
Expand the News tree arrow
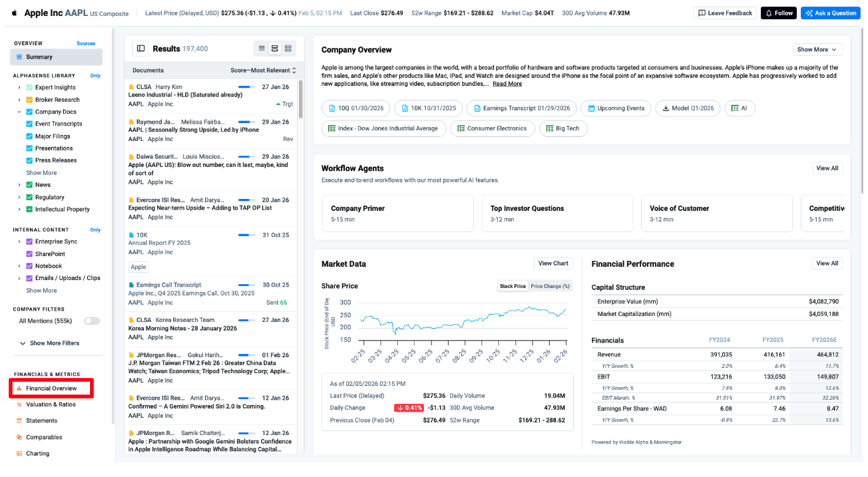pyautogui.click(x=20, y=185)
